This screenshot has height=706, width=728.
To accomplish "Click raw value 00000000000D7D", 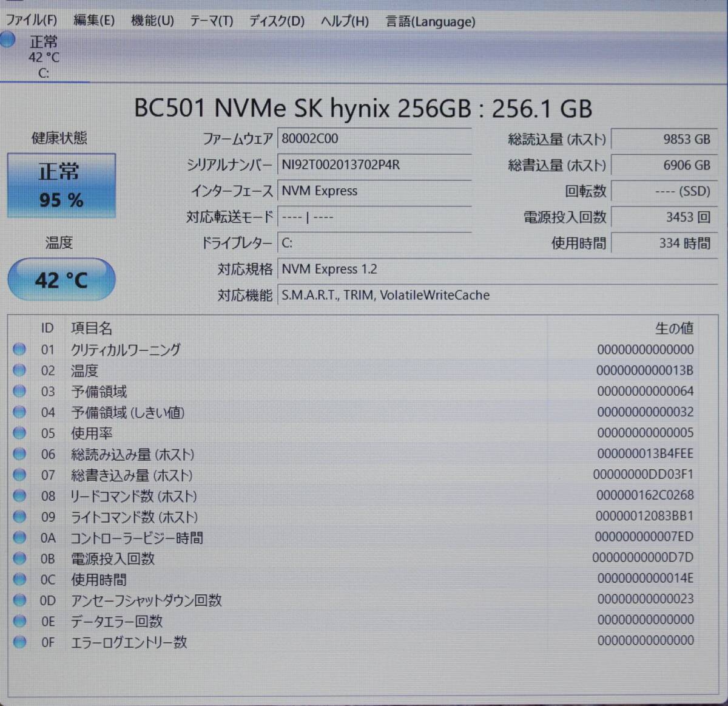I will click(x=643, y=557).
